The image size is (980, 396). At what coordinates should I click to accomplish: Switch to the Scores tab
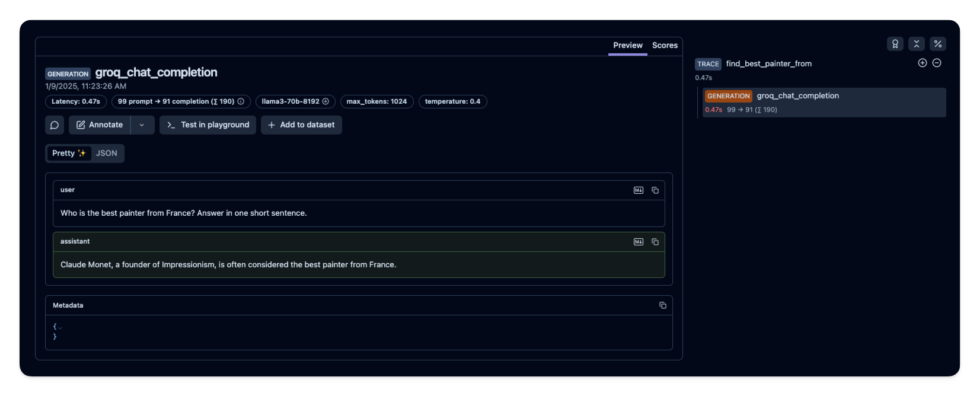(665, 46)
